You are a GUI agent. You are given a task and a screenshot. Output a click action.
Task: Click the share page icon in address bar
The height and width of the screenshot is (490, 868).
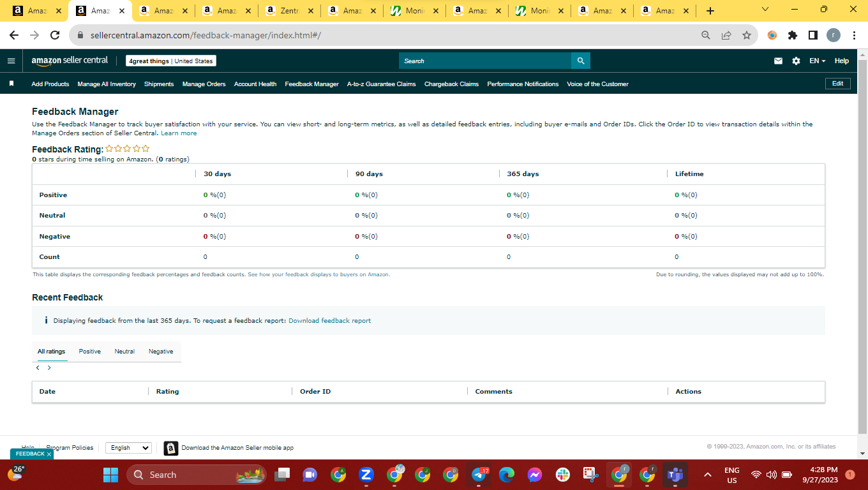726,35
